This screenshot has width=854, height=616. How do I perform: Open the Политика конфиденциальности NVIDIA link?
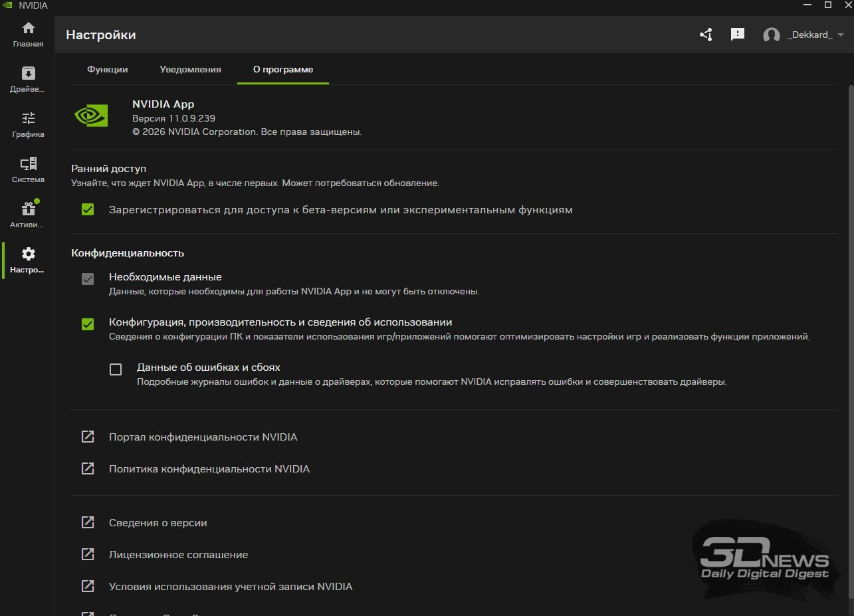point(209,469)
